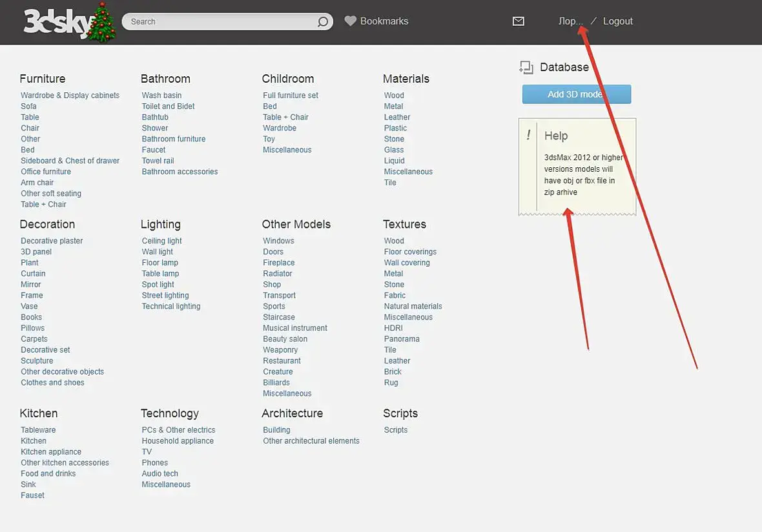Image resolution: width=762 pixels, height=532 pixels.
Task: Open the Ceiling light subcategory
Action: [x=162, y=241]
